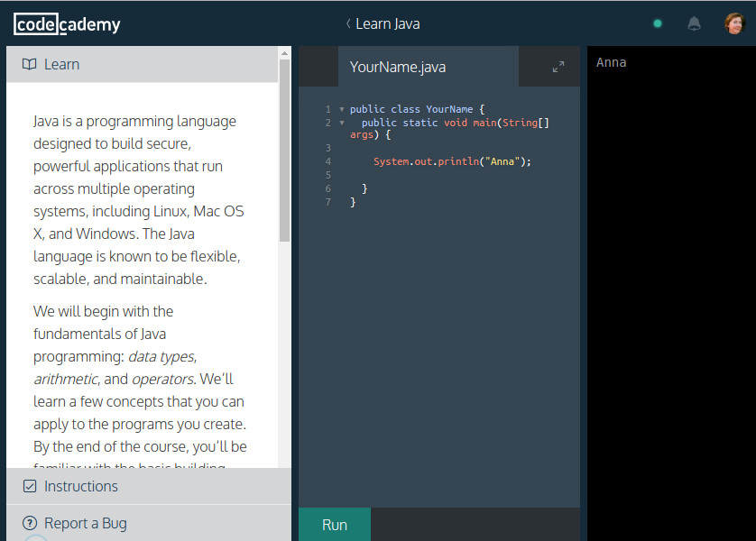Screen dimensions: 756x541
Task: Click the "Anna" output in the terminal
Action: click(611, 62)
